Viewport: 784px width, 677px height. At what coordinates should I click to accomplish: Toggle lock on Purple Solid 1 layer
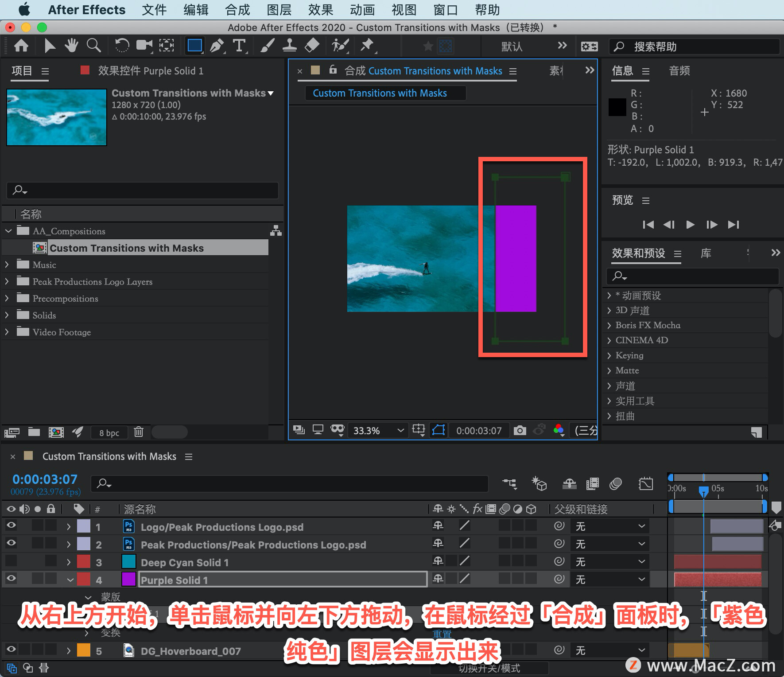(51, 578)
